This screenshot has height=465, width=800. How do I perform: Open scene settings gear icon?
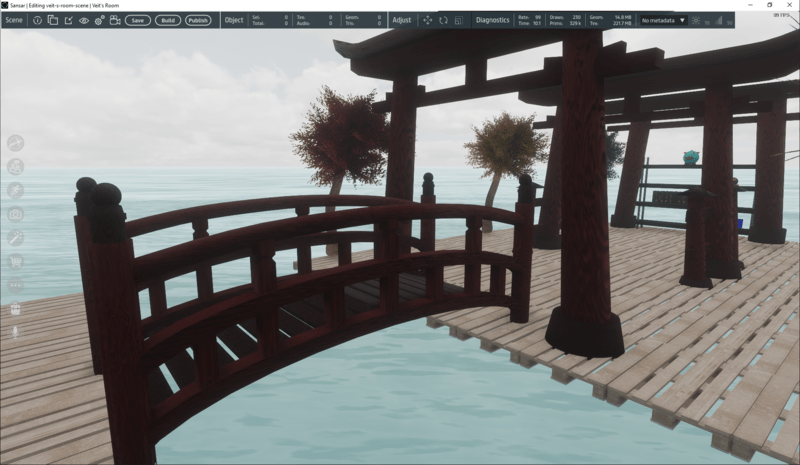click(x=99, y=20)
